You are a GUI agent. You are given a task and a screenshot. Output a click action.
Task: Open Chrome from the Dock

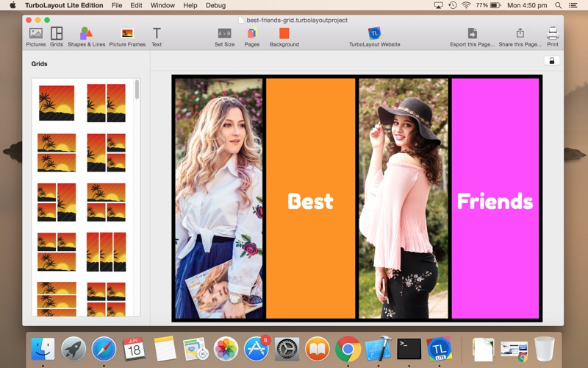click(348, 349)
